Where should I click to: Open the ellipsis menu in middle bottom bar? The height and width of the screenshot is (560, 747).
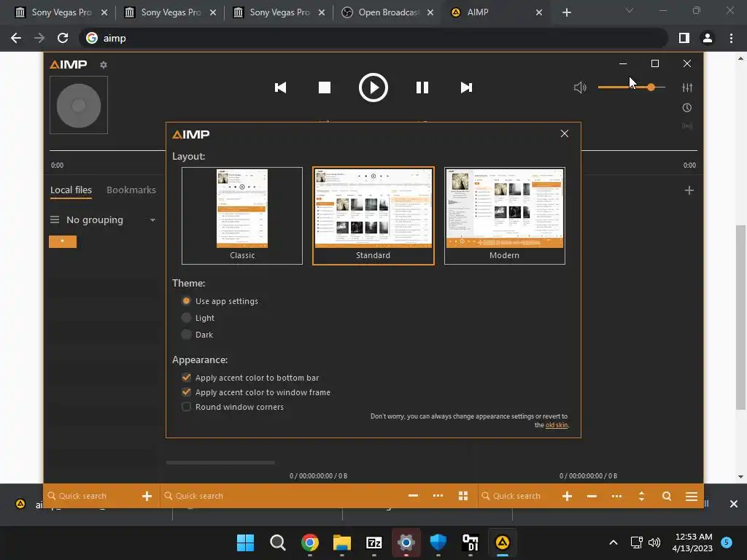click(438, 496)
